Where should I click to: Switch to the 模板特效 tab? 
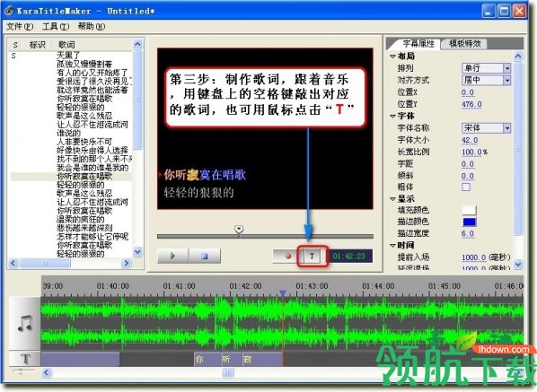coord(465,43)
